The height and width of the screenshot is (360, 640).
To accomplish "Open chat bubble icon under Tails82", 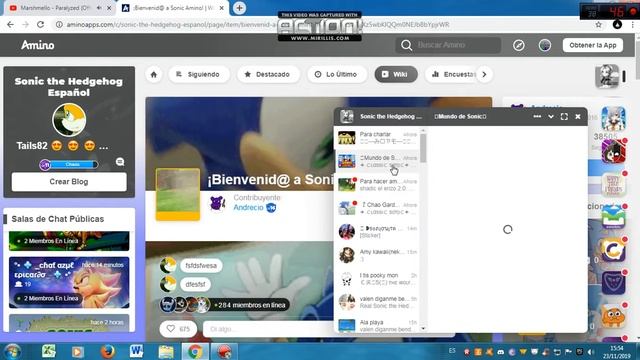I will point(120,162).
